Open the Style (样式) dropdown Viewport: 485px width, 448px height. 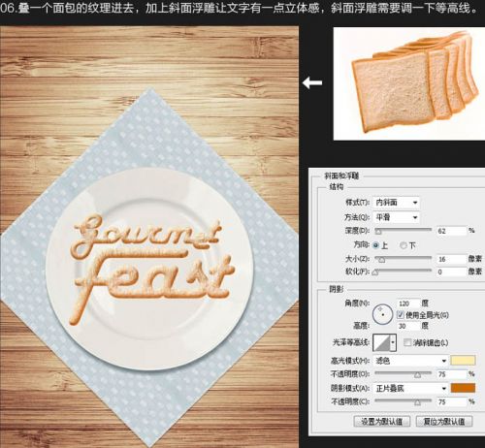[x=396, y=203]
